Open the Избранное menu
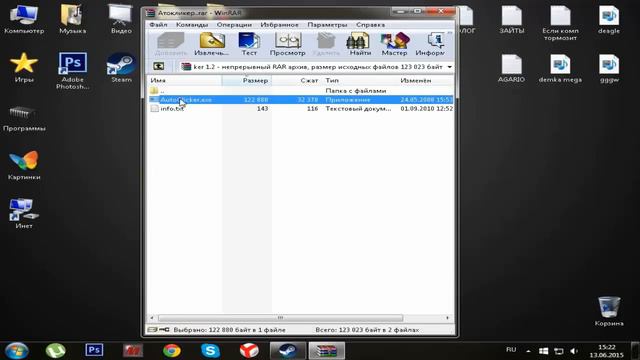This screenshot has height=360, width=640. [279, 25]
